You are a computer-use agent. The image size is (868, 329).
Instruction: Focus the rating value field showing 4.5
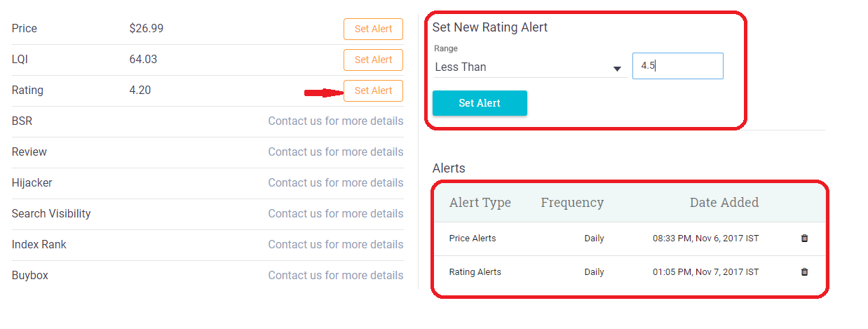(x=678, y=66)
